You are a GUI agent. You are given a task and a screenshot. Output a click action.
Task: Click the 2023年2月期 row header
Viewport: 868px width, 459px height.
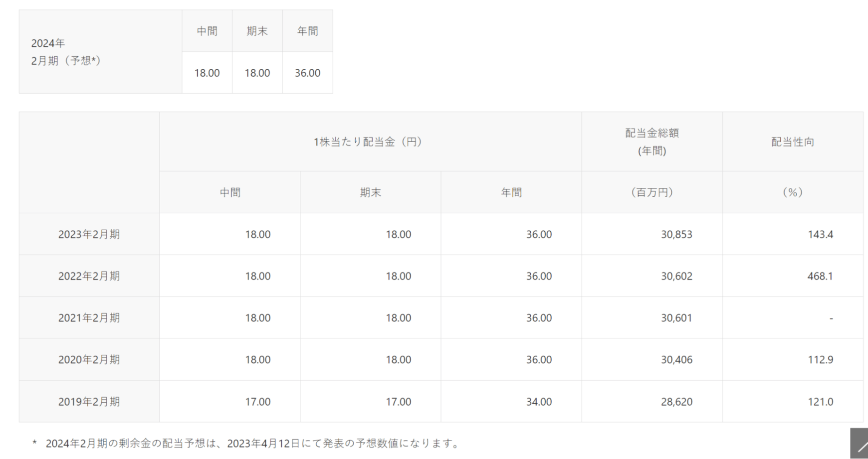pos(89,234)
